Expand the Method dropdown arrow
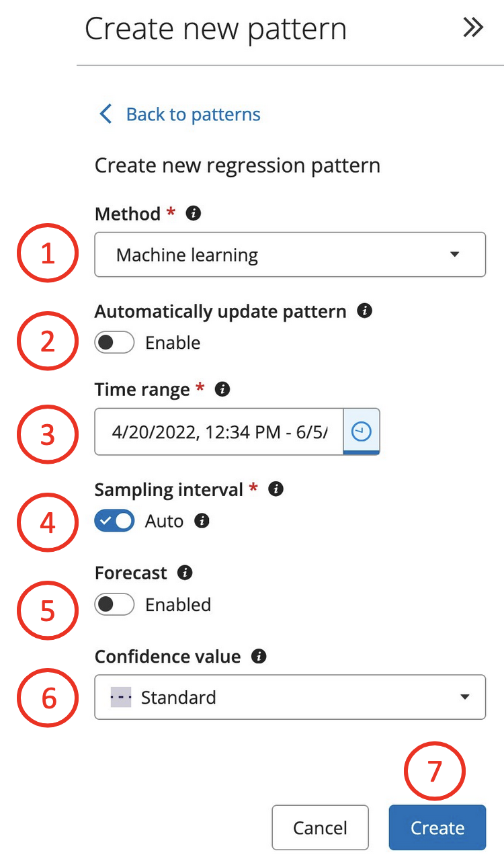This screenshot has width=504, height=863. point(455,254)
